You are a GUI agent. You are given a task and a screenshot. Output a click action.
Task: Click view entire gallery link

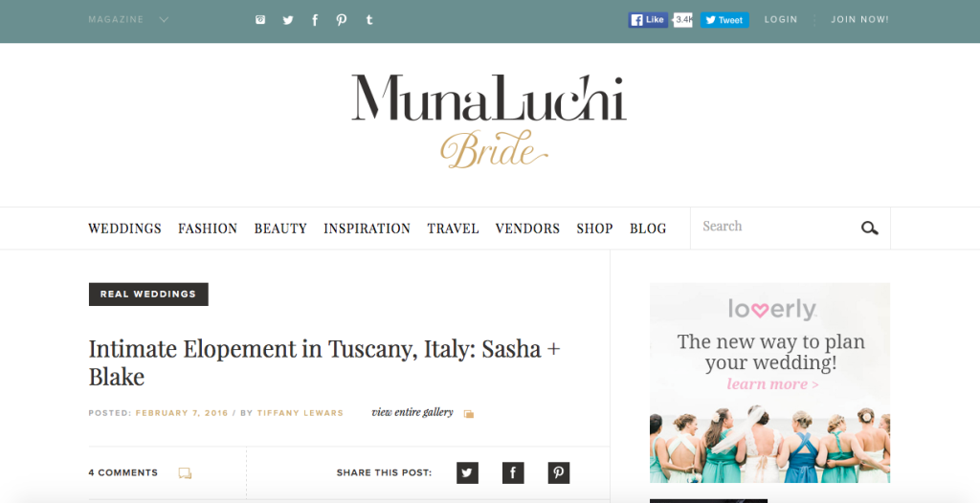pos(412,412)
